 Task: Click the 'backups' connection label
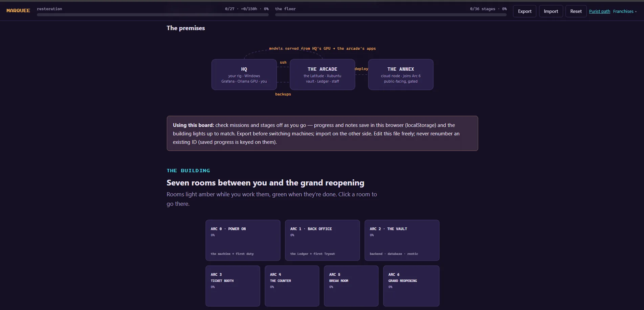283,94
